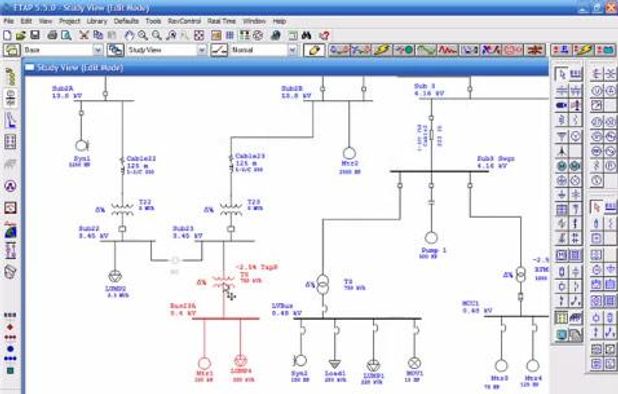Zoom in using the plus magnifier icon
This screenshot has height=394, width=618.
click(x=143, y=35)
